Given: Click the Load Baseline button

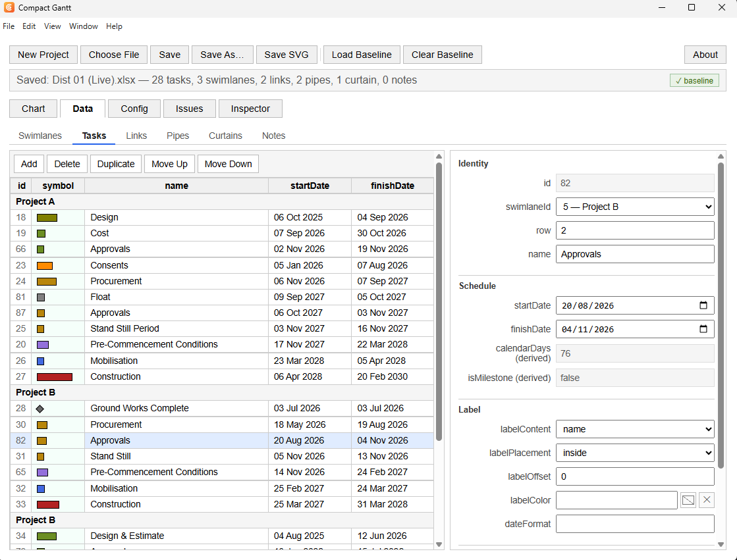Looking at the screenshot, I should tap(362, 55).
